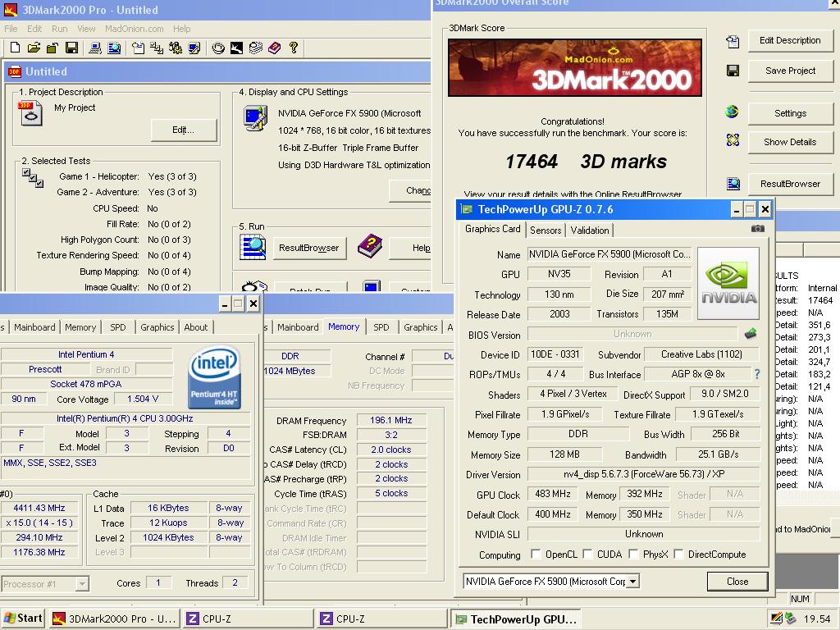The height and width of the screenshot is (630, 840).
Task: Open the Edit menu in 3DMark2000
Action: pyautogui.click(x=34, y=29)
